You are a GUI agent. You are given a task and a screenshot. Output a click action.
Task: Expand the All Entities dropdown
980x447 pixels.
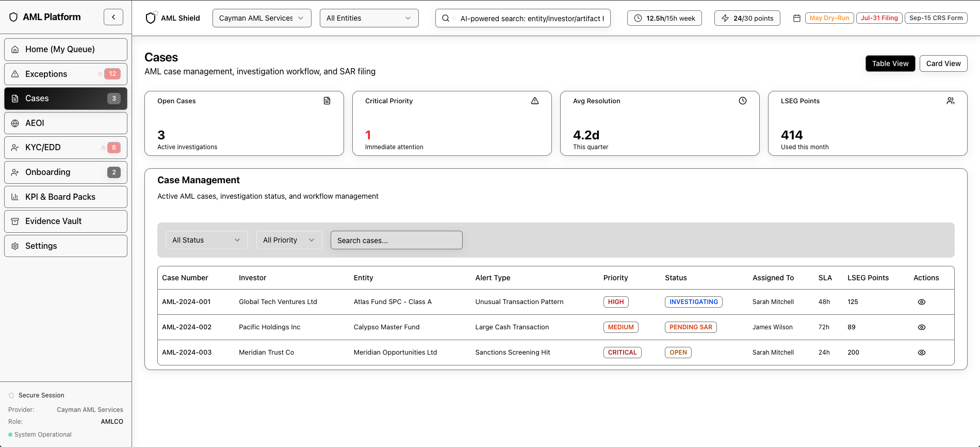pyautogui.click(x=369, y=18)
